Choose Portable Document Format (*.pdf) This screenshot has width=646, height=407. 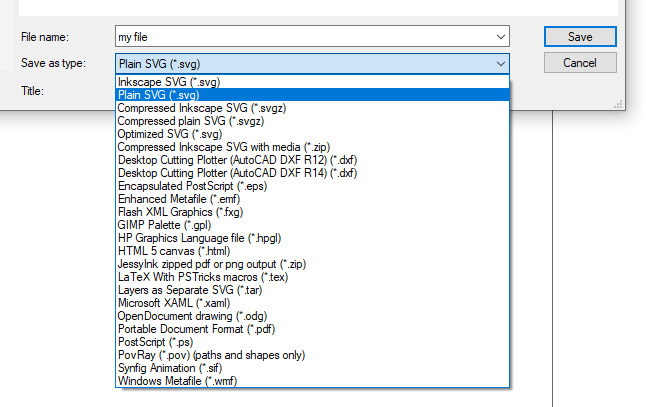click(x=312, y=329)
